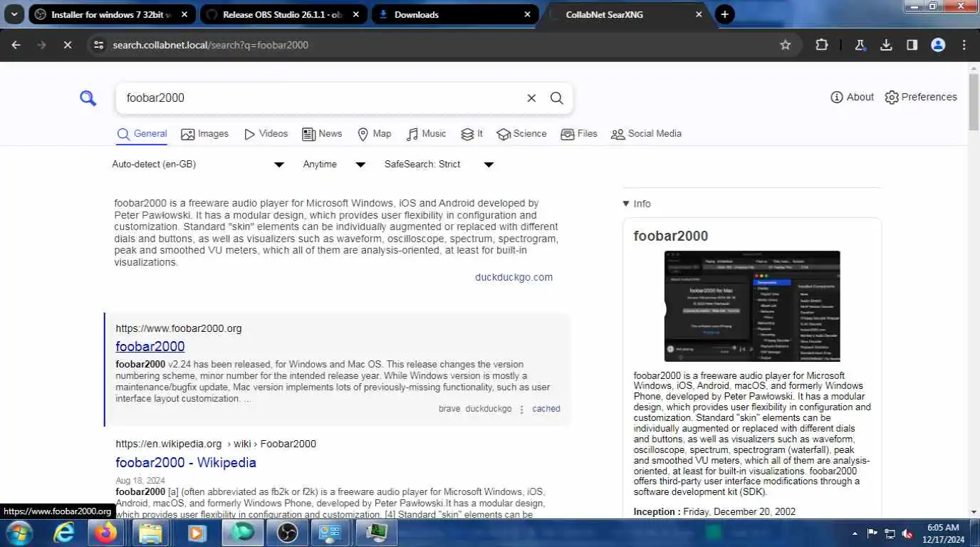Open the cached version of foobar2000.org
Image resolution: width=980 pixels, height=547 pixels.
tap(546, 409)
